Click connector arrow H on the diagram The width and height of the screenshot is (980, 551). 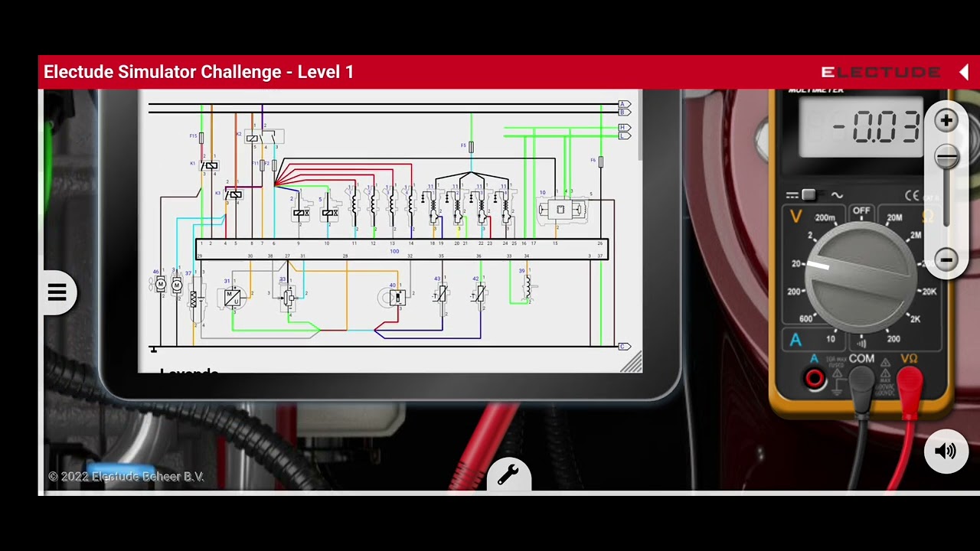pyautogui.click(x=625, y=128)
